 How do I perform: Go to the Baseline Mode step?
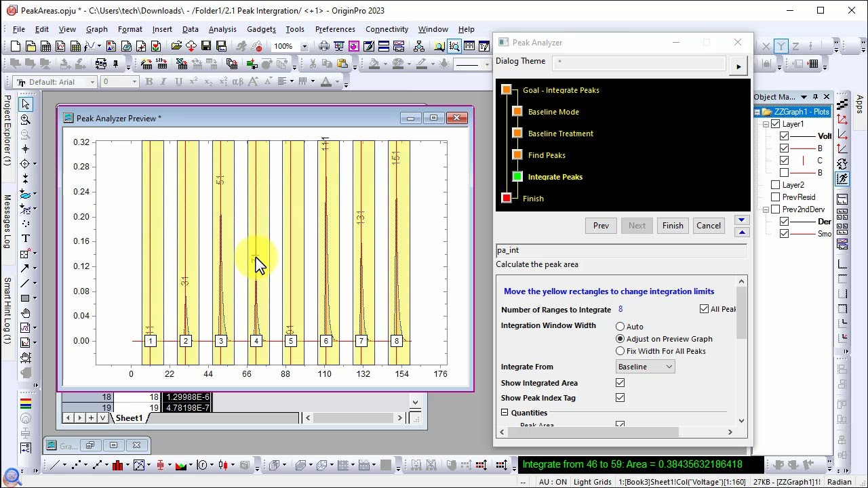(553, 112)
